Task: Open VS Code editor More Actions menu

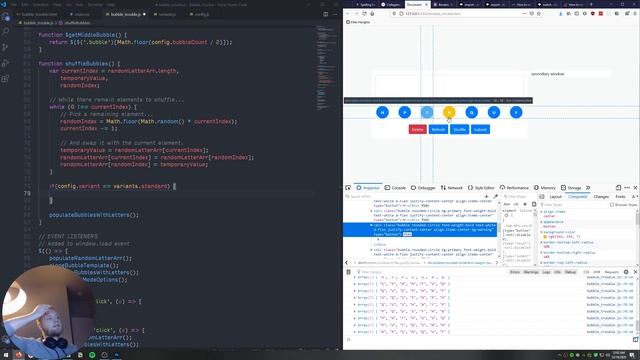Action: click(335, 14)
